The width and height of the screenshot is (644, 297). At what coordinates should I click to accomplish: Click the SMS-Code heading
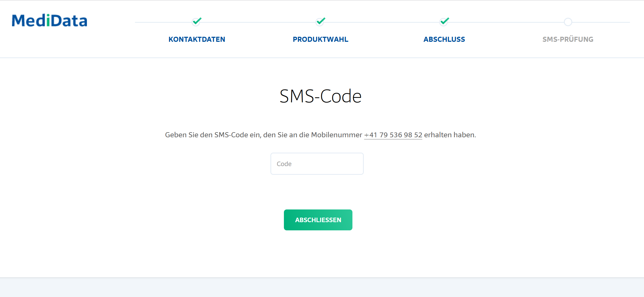pyautogui.click(x=320, y=96)
